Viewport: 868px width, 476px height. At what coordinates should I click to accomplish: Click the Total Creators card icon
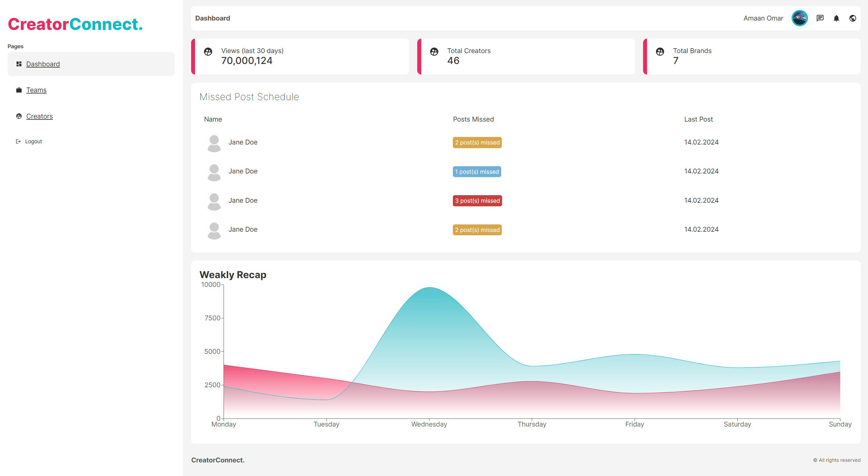pos(434,52)
